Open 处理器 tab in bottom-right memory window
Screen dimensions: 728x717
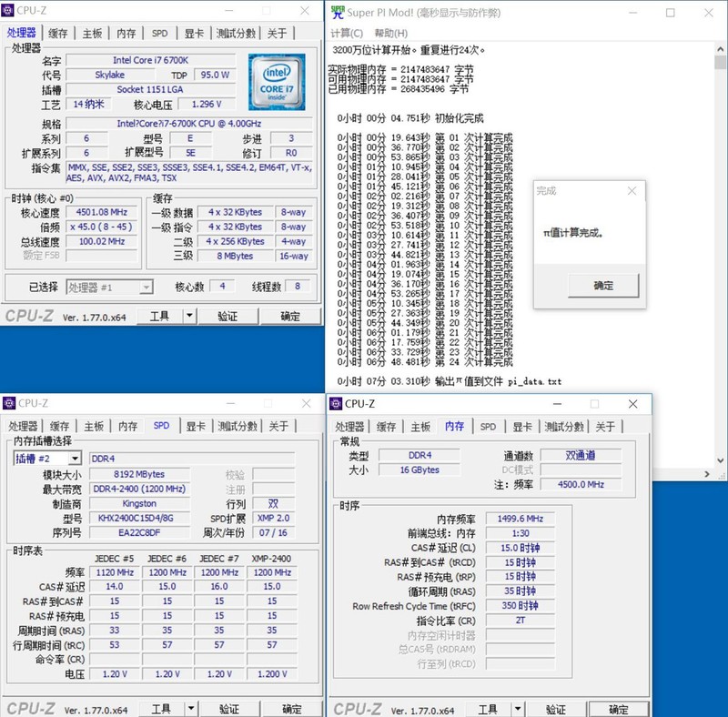point(349,427)
